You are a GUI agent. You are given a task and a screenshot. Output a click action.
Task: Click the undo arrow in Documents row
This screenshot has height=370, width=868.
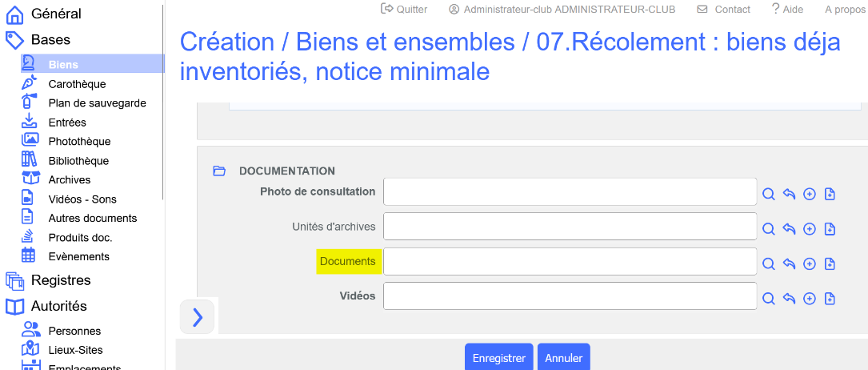(x=789, y=263)
